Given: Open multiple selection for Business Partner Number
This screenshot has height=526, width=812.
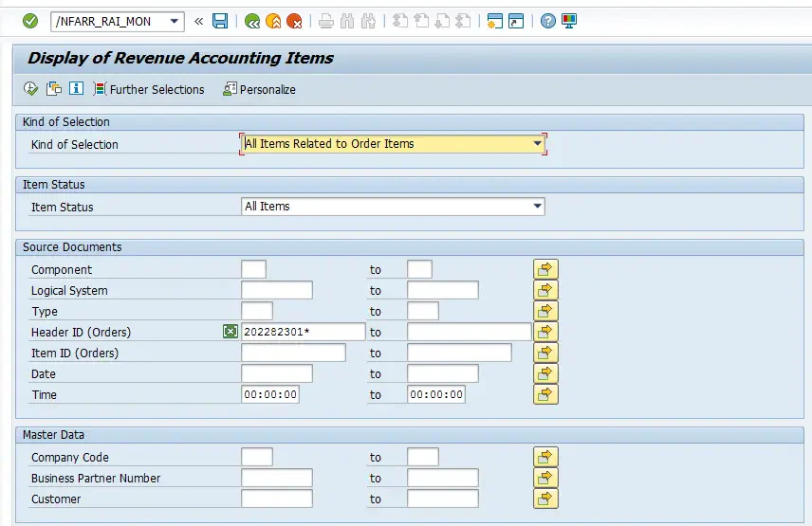Looking at the screenshot, I should [x=545, y=478].
